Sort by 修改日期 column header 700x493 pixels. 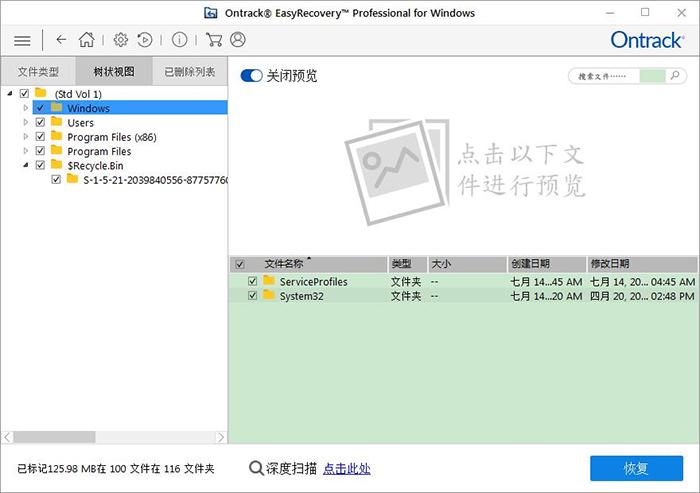642,264
